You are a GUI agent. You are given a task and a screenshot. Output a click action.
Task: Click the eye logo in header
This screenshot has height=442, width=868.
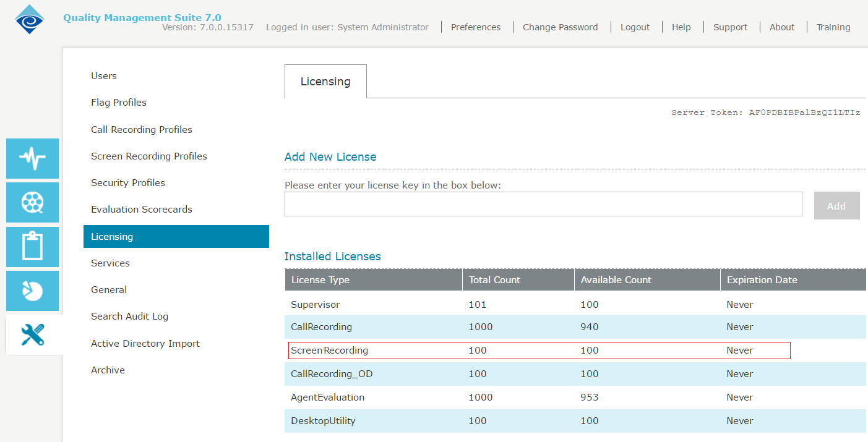point(30,19)
